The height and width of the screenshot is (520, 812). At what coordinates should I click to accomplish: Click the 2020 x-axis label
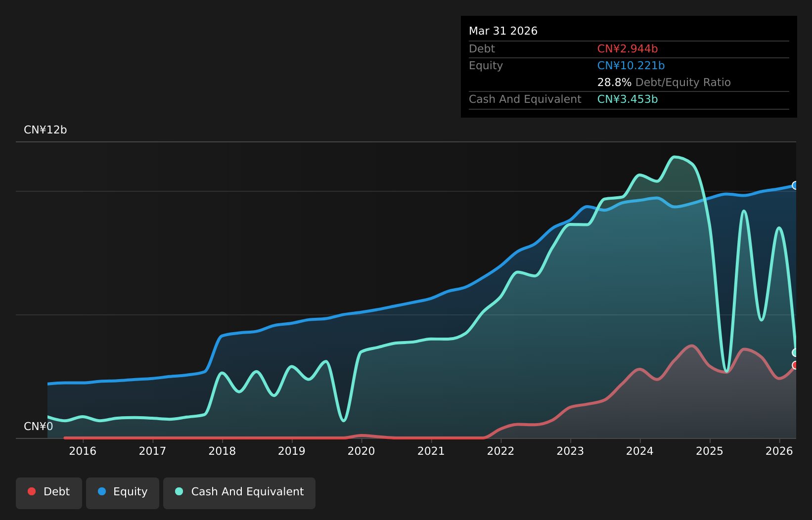pos(361,451)
